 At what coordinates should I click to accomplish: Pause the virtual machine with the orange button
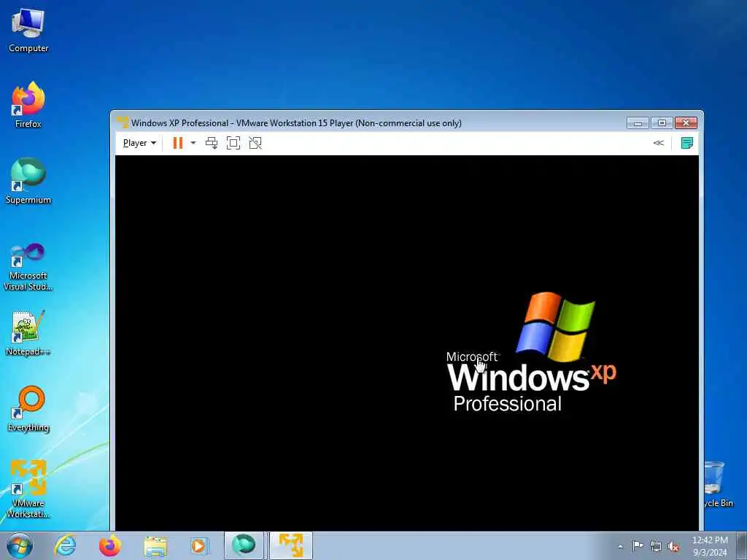[178, 143]
